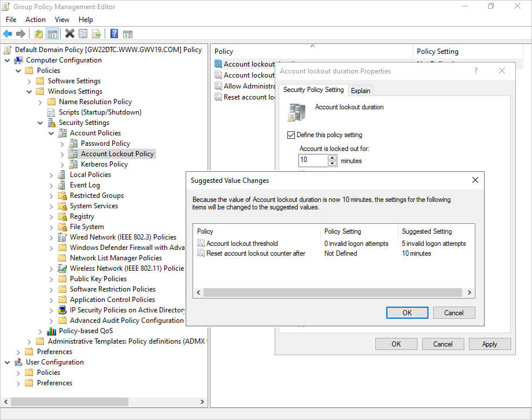
Task: Confirm Suggested Value Changes with OK
Action: pyautogui.click(x=407, y=312)
